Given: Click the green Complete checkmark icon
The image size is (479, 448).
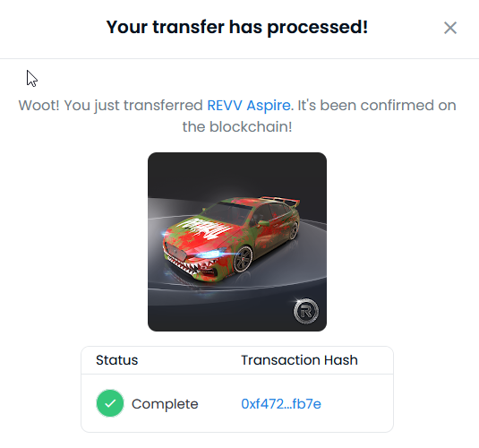Looking at the screenshot, I should click(110, 403).
